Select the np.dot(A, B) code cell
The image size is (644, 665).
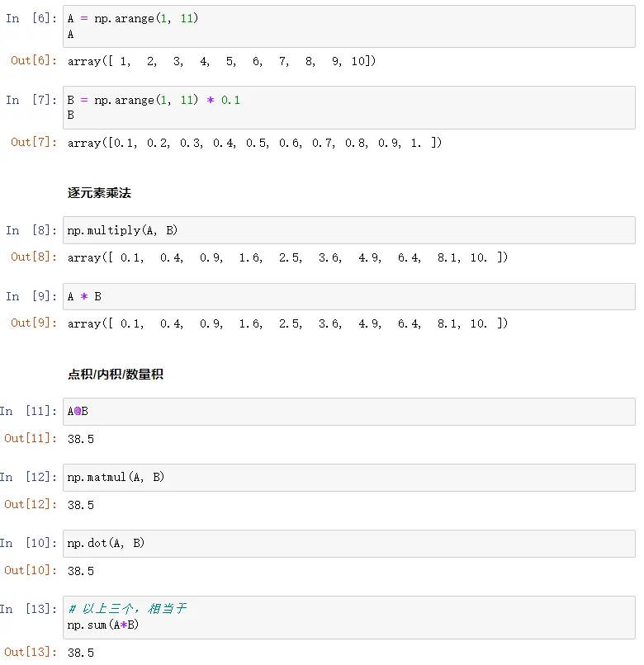347,543
